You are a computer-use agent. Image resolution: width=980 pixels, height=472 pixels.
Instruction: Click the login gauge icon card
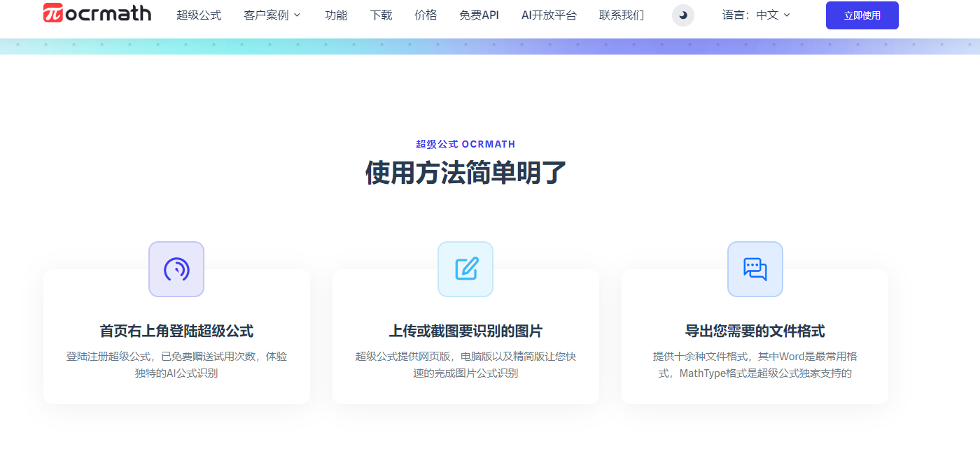176,269
